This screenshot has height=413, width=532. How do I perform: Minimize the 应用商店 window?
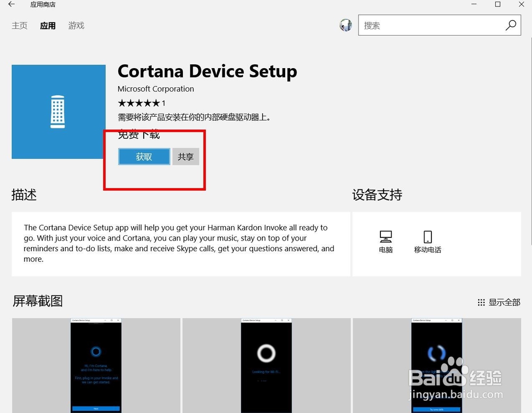474,4
